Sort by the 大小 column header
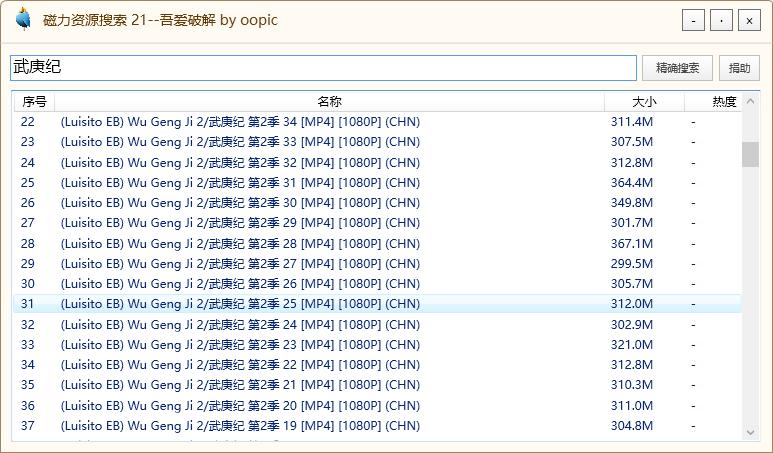773x453 pixels. 644,102
